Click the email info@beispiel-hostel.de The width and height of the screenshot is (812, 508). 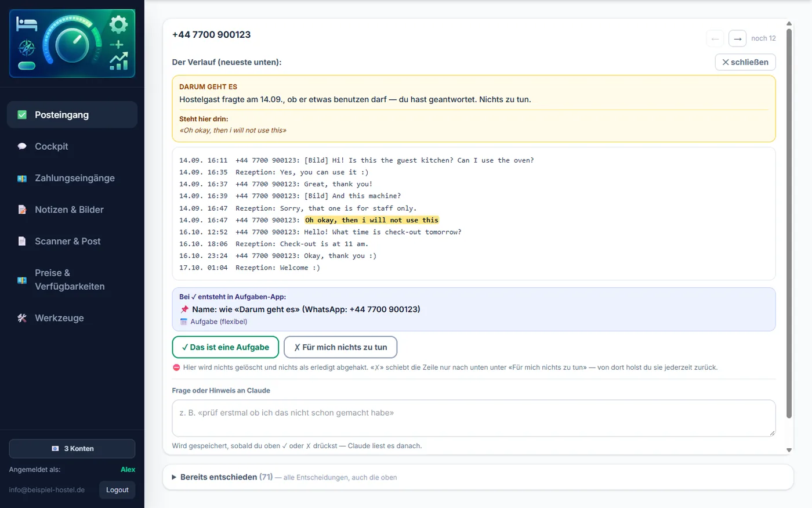coord(47,490)
